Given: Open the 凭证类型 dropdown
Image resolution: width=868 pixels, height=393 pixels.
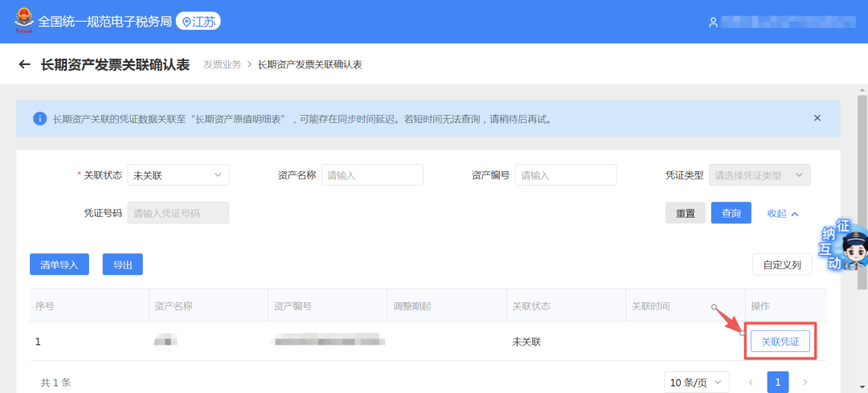Looking at the screenshot, I should click(x=759, y=175).
